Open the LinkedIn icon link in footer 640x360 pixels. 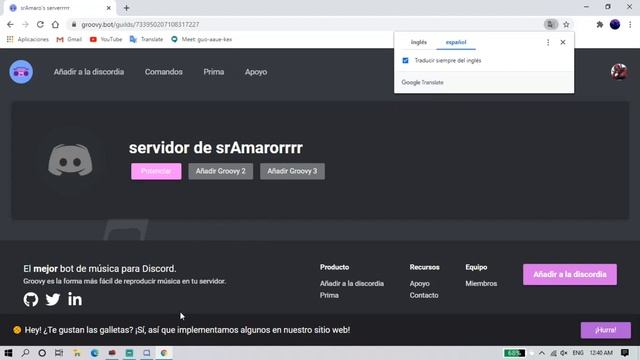[x=75, y=299]
